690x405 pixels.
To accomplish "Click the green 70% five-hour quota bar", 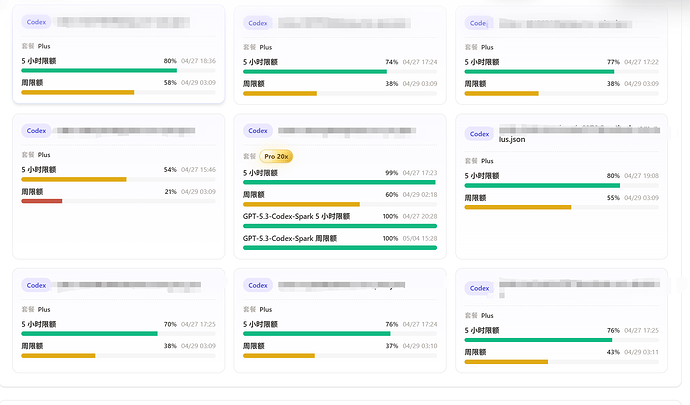I will coord(118,334).
